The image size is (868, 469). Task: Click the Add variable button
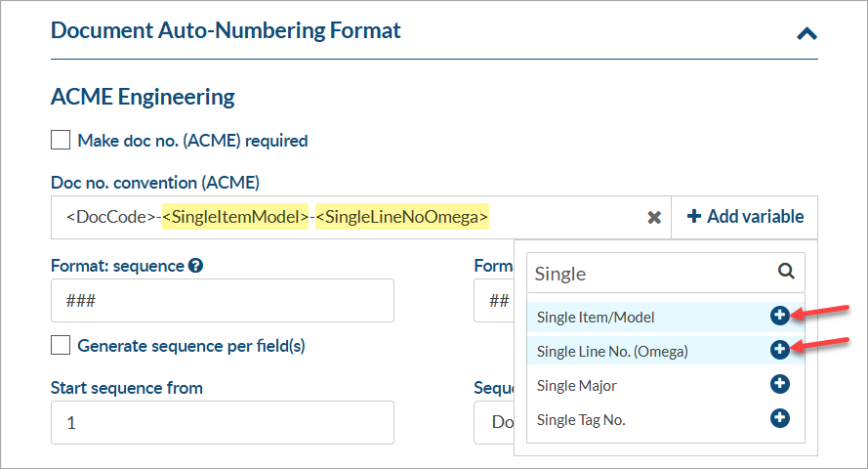(745, 217)
